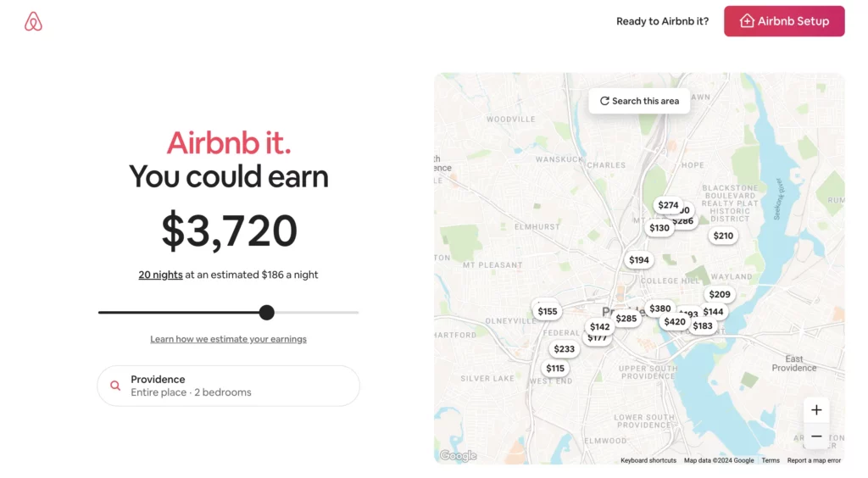The width and height of the screenshot is (868, 478).
Task: Select the $210 price marker
Action: pos(723,236)
